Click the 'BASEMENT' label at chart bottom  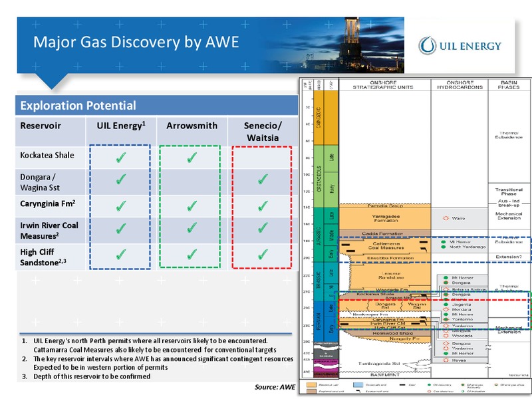[385, 374]
